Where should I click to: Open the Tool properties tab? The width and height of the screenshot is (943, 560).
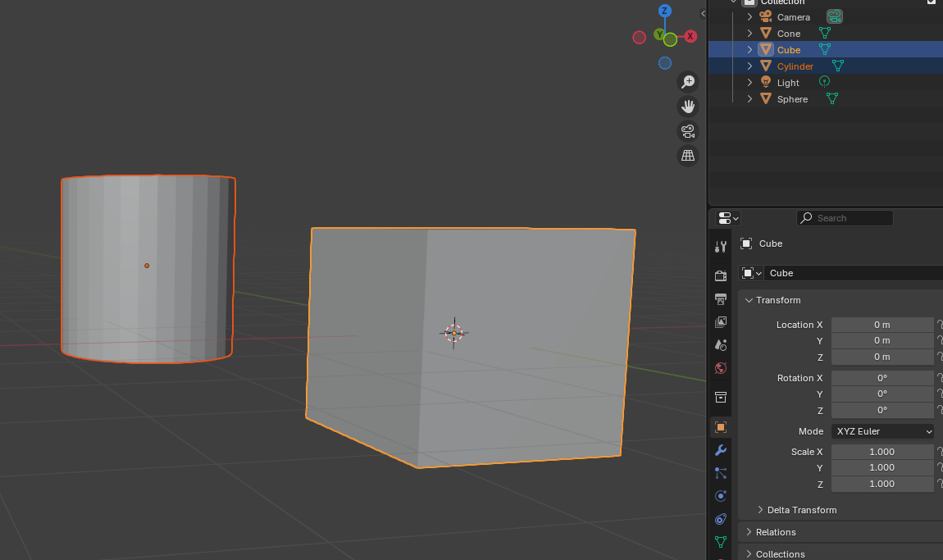point(721,246)
